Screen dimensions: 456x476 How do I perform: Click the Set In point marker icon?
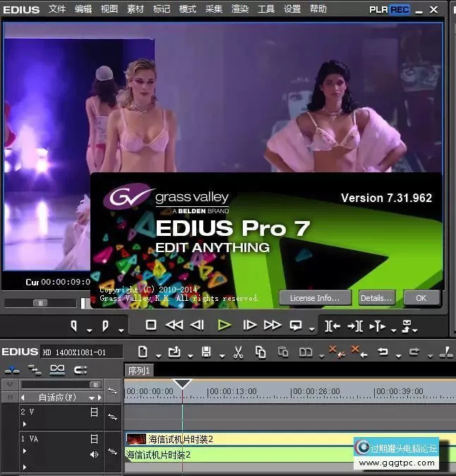click(x=74, y=326)
